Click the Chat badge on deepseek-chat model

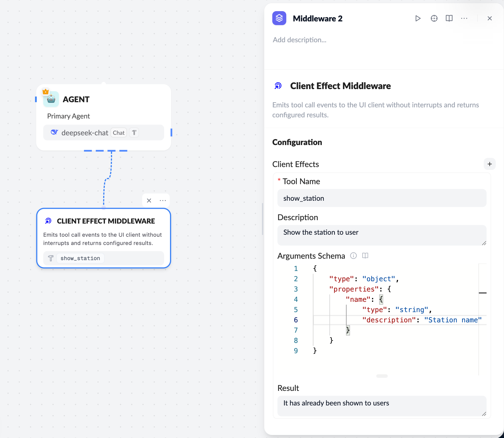tap(119, 132)
